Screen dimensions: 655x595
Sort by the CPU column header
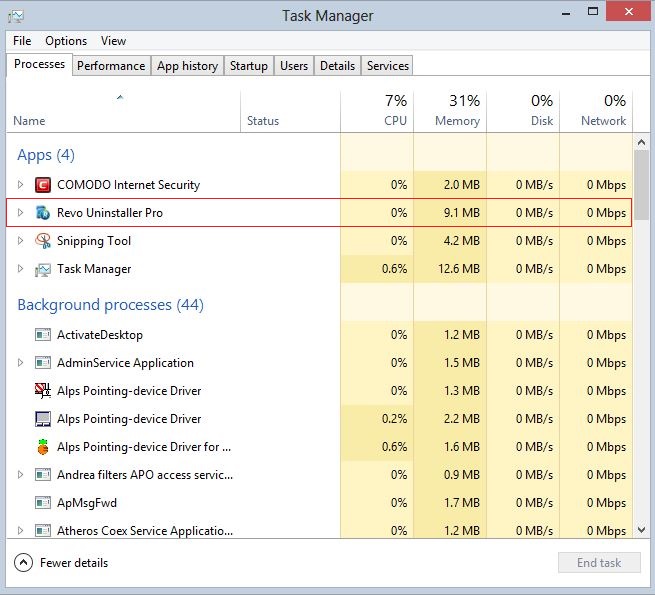[x=377, y=111]
